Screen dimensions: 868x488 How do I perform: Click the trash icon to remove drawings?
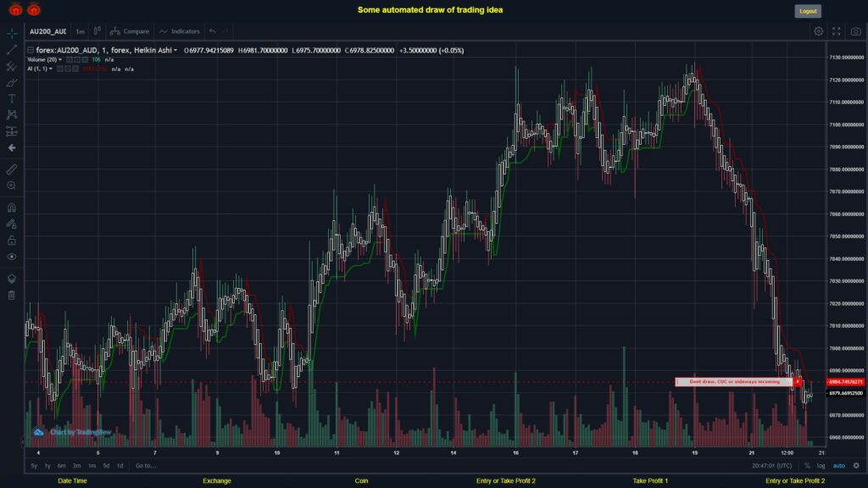pos(12,295)
